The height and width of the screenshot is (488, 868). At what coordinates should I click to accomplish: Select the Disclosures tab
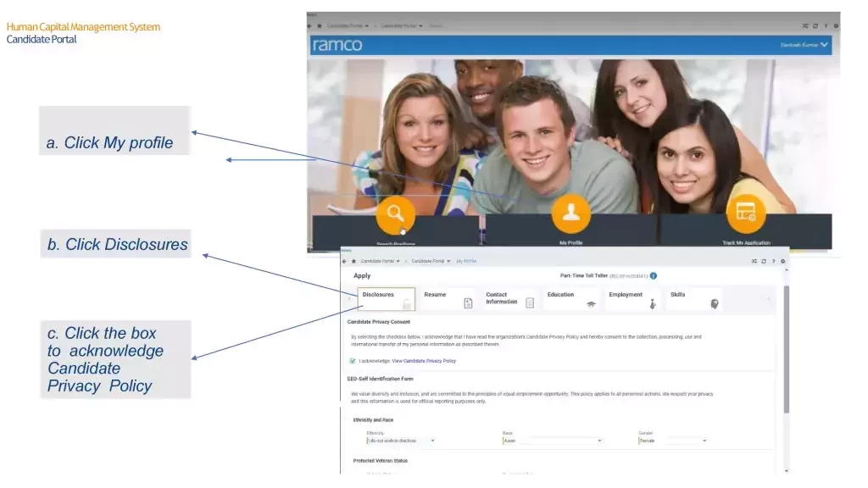click(x=386, y=299)
